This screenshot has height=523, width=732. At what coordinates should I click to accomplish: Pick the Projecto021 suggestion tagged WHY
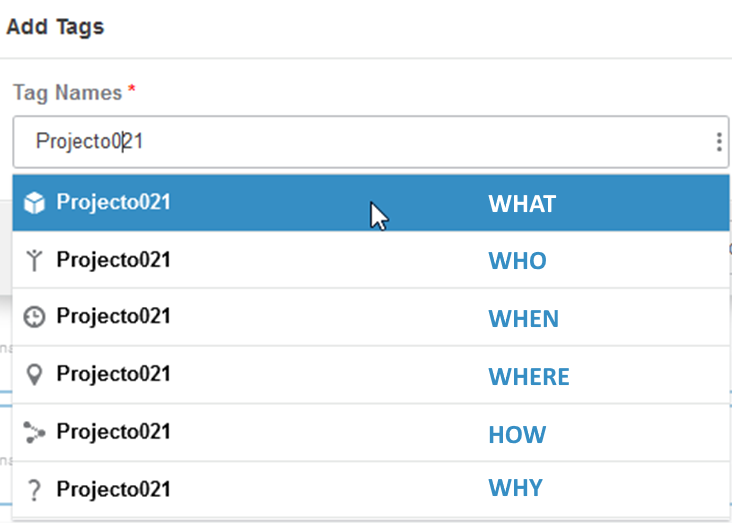click(x=113, y=490)
